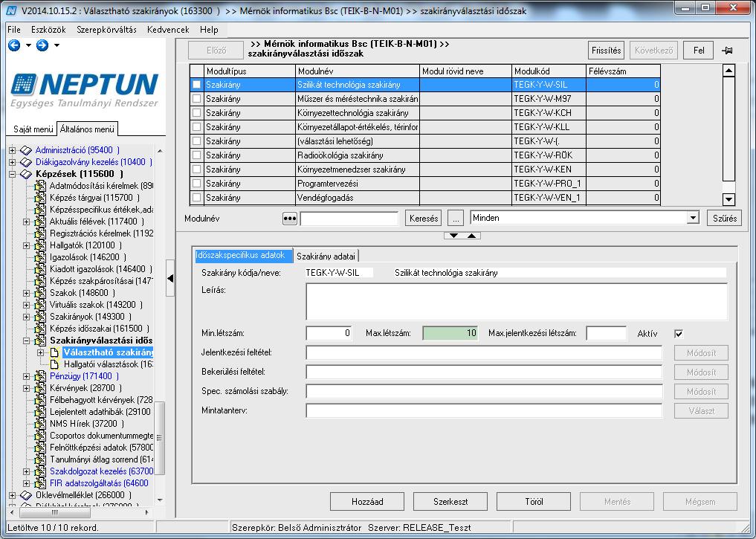This screenshot has width=756, height=539.
Task: Check the Radioökológia szakirány row checkbox
Action: tap(197, 155)
